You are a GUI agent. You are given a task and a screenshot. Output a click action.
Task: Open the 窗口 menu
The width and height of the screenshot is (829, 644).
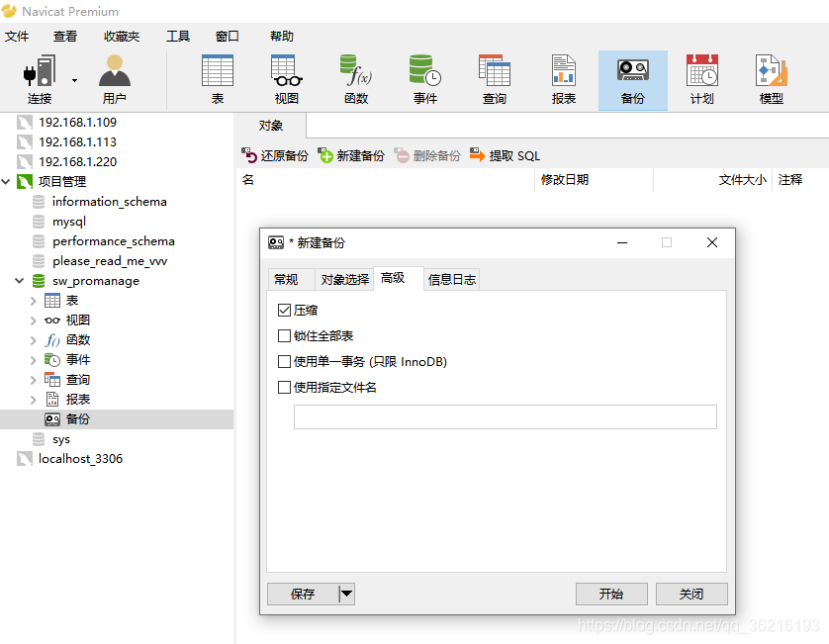coord(227,36)
